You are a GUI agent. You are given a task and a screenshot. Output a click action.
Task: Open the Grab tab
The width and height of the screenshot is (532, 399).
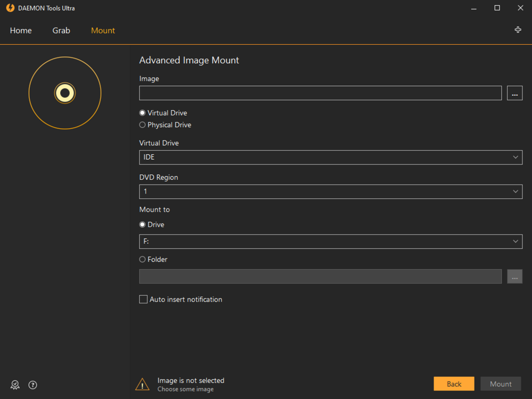(x=61, y=30)
